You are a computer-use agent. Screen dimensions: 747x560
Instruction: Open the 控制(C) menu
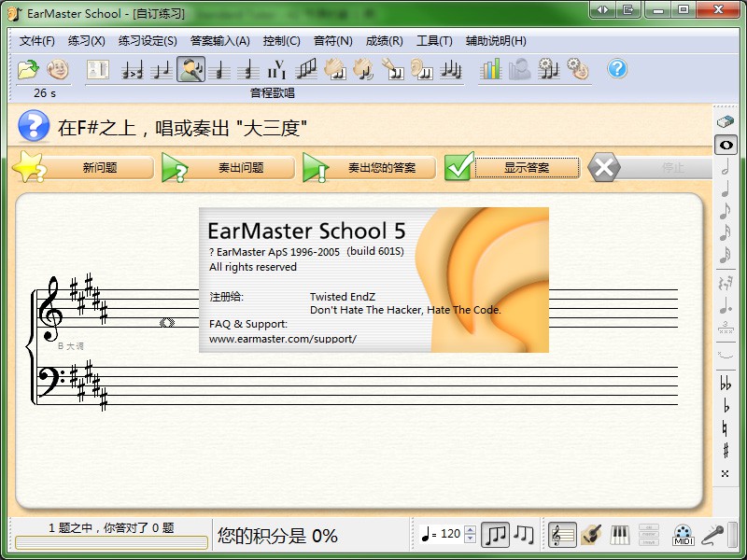click(x=282, y=41)
